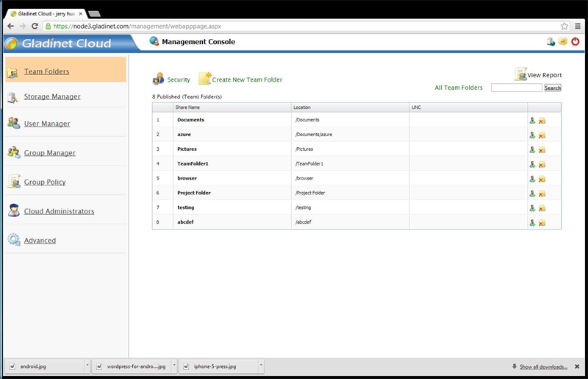
Task: Click the View Report icon
Action: pyautogui.click(x=520, y=74)
